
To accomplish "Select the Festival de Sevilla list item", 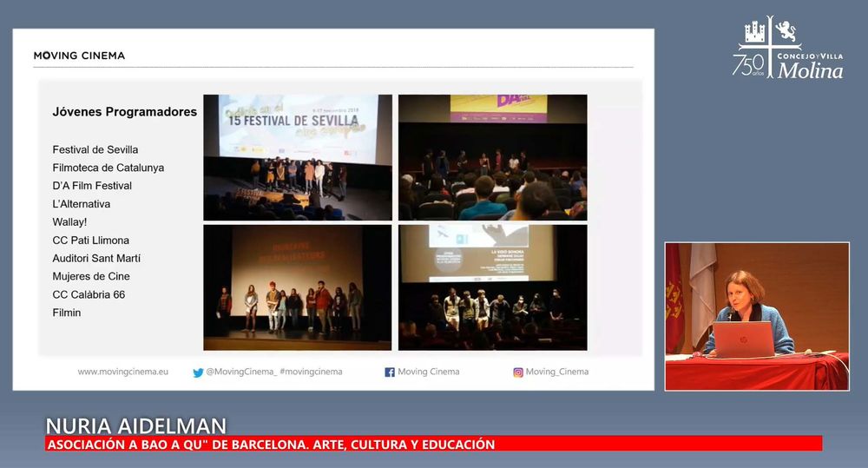I will pos(95,149).
